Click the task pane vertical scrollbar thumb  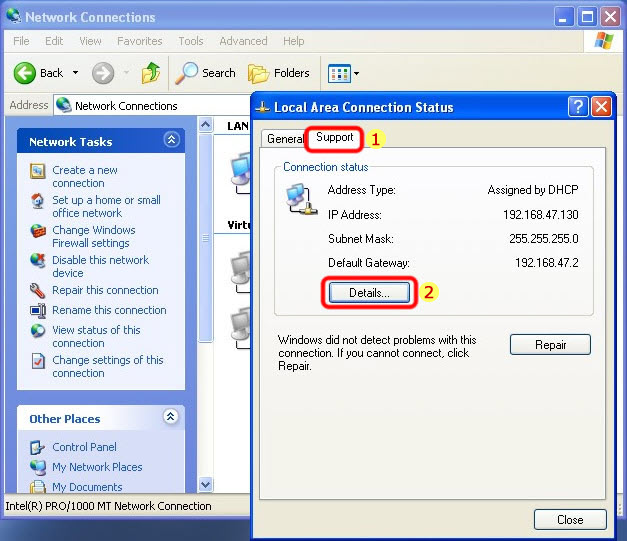(x=206, y=238)
